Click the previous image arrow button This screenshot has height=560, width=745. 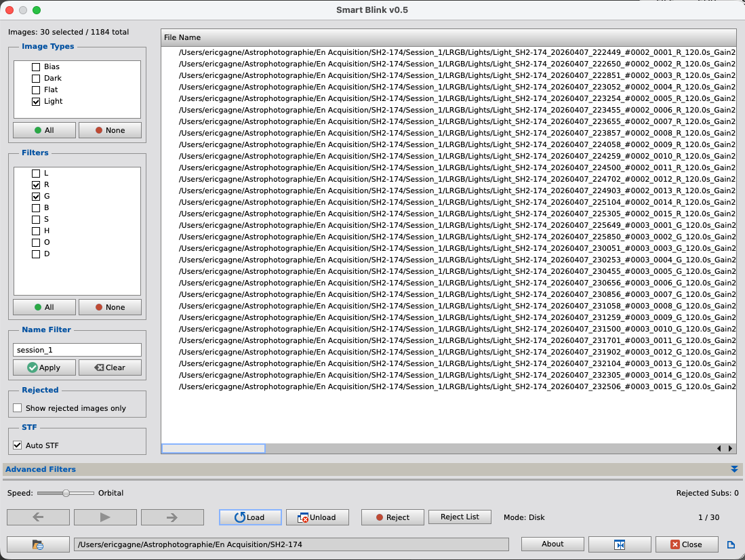click(x=38, y=517)
